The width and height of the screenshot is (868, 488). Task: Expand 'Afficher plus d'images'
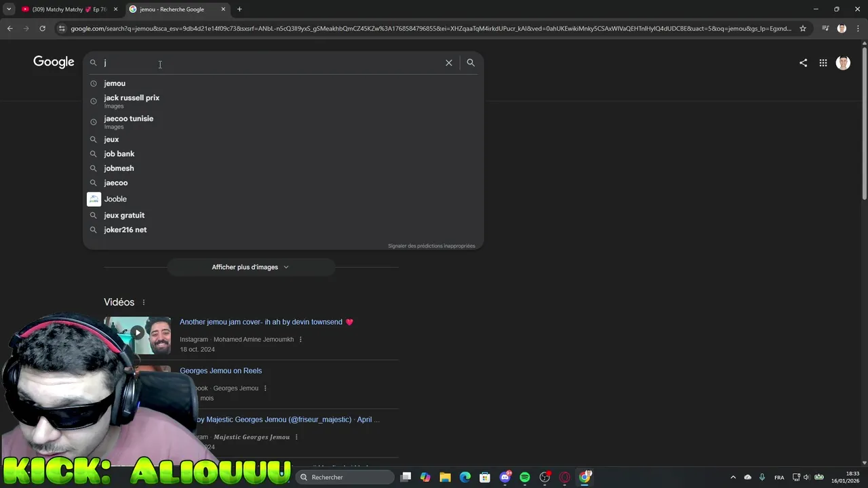[x=250, y=267]
